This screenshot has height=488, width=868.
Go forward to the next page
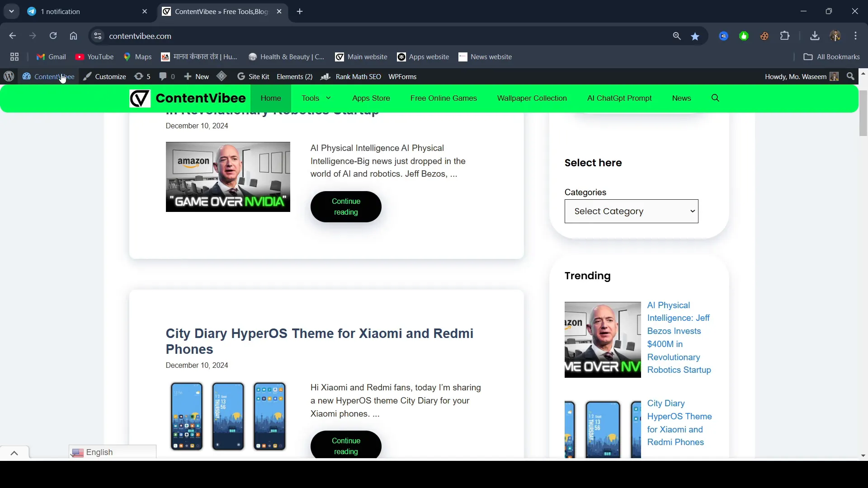point(33,36)
